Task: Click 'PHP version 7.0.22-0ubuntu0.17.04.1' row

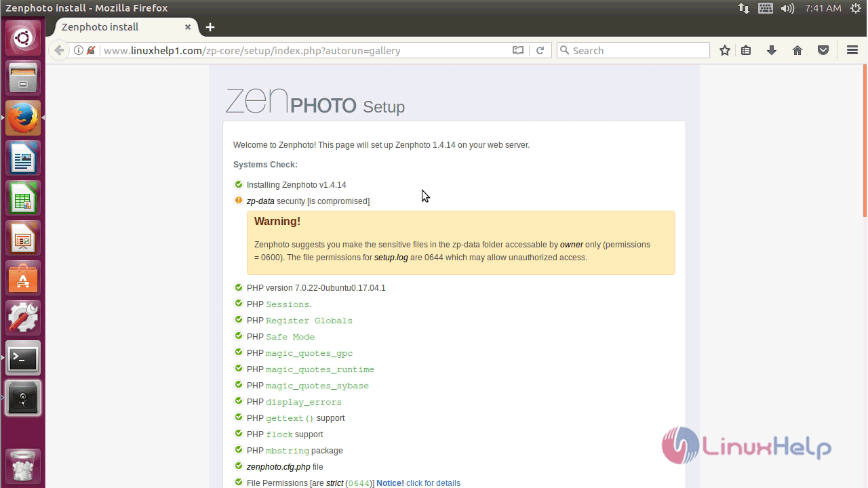Action: pyautogui.click(x=316, y=288)
